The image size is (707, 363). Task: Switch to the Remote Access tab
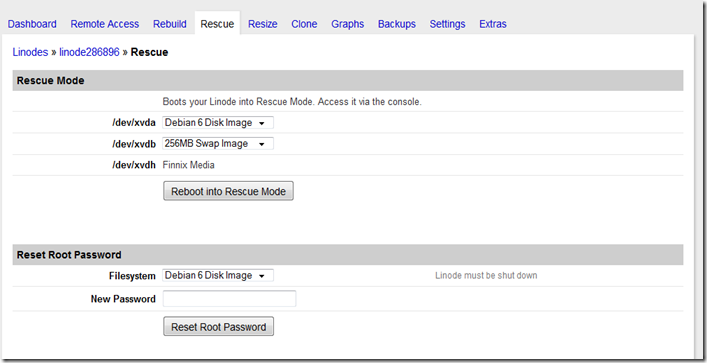coord(105,24)
